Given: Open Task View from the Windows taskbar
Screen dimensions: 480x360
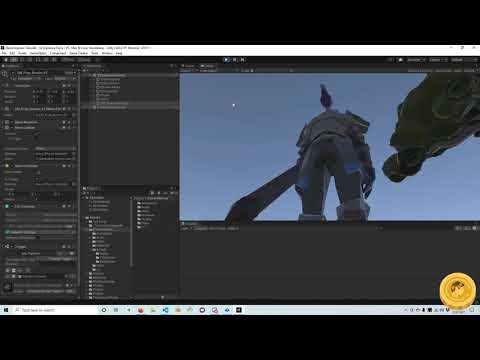Looking at the screenshot, I should [116, 310].
